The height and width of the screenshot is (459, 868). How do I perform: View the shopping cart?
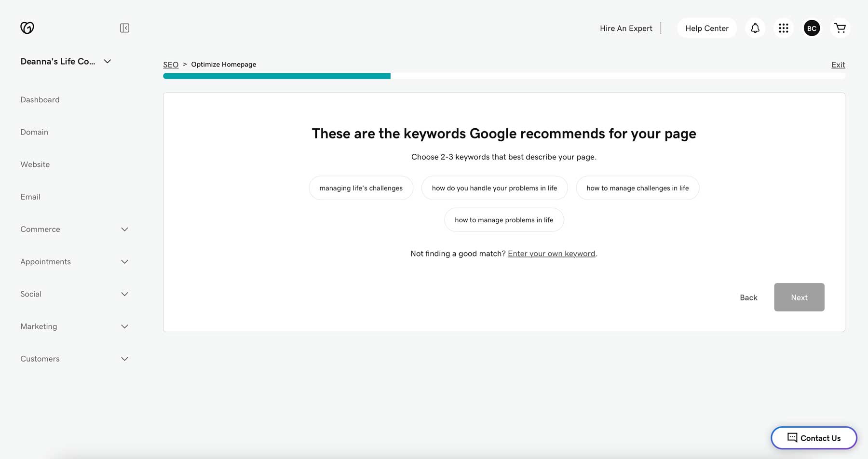coord(840,28)
